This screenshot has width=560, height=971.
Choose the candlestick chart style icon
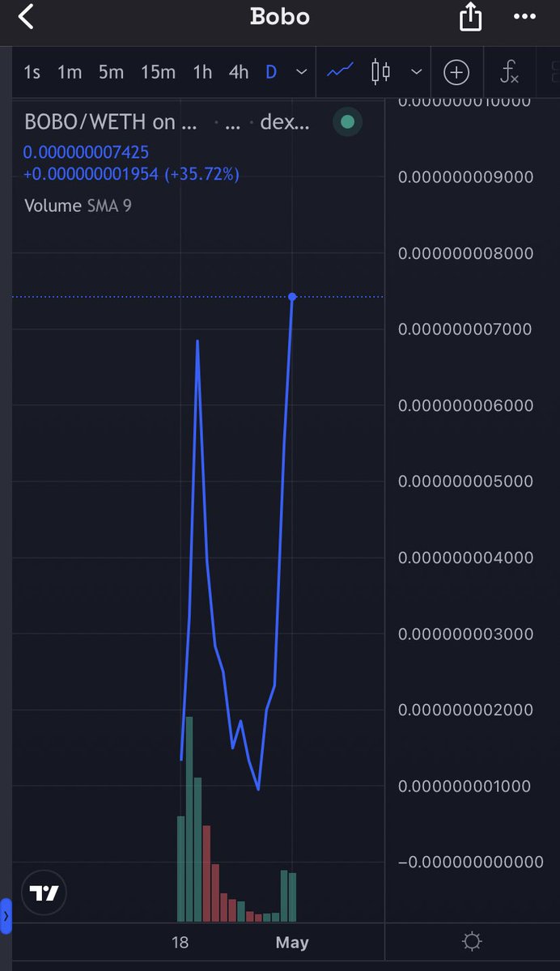pyautogui.click(x=380, y=72)
